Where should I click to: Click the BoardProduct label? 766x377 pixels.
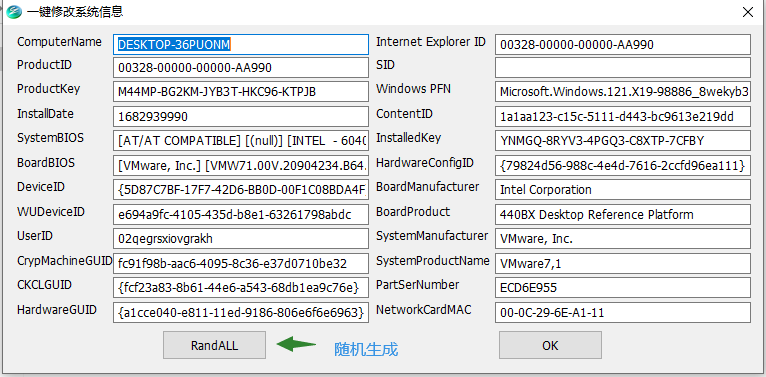coord(413,211)
